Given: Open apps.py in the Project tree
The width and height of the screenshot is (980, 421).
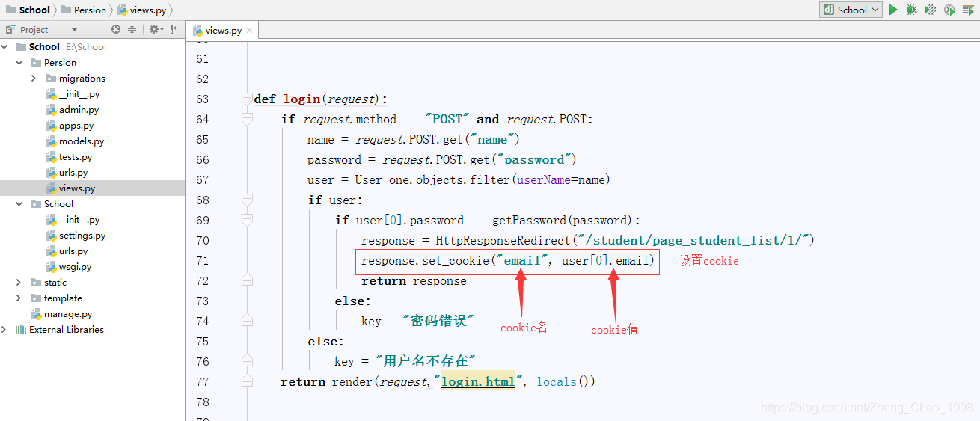Looking at the screenshot, I should pos(76,125).
